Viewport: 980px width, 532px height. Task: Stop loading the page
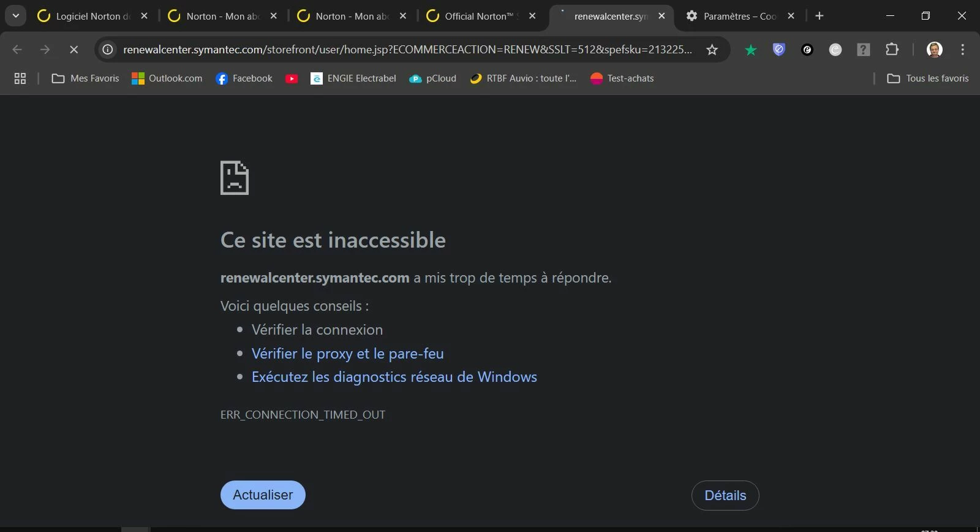point(73,50)
